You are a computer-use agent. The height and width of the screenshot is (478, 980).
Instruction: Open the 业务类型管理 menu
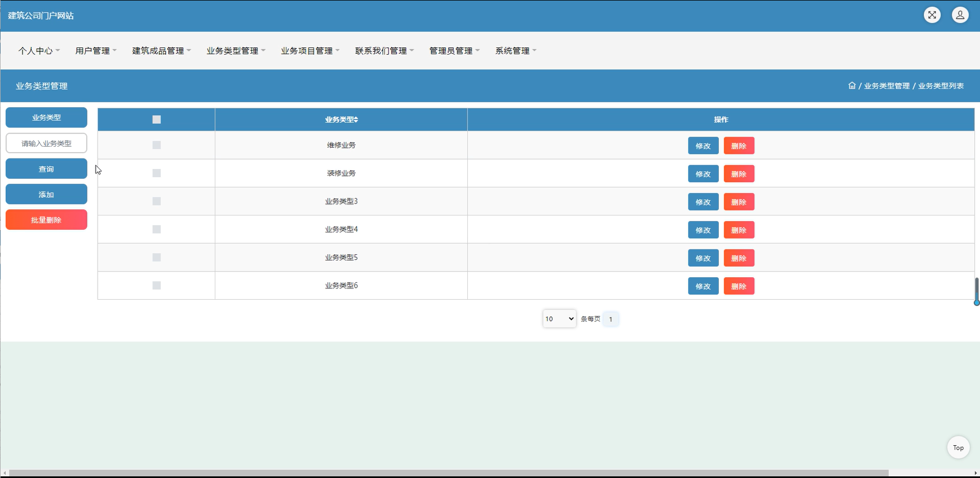tap(236, 50)
